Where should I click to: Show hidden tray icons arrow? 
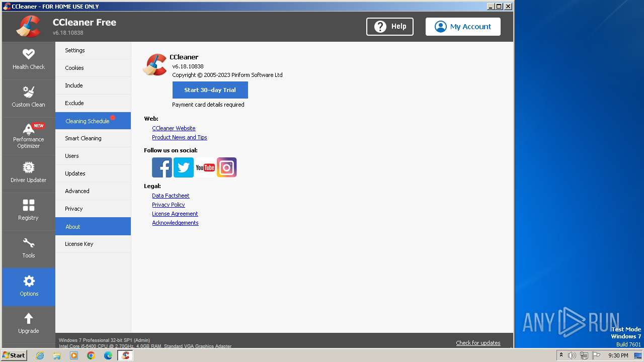point(561,355)
